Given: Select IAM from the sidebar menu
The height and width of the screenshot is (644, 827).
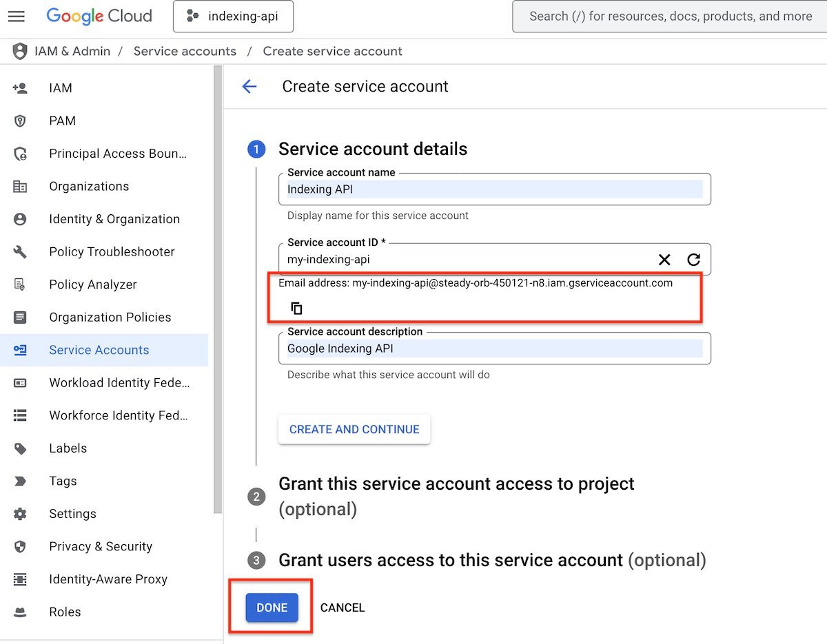Looking at the screenshot, I should [61, 88].
